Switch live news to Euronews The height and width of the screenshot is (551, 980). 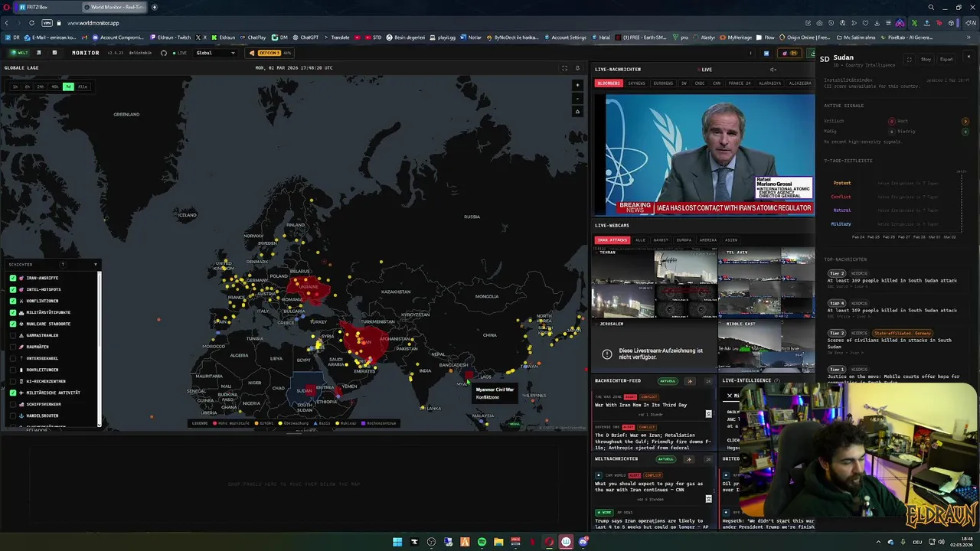[x=663, y=83]
